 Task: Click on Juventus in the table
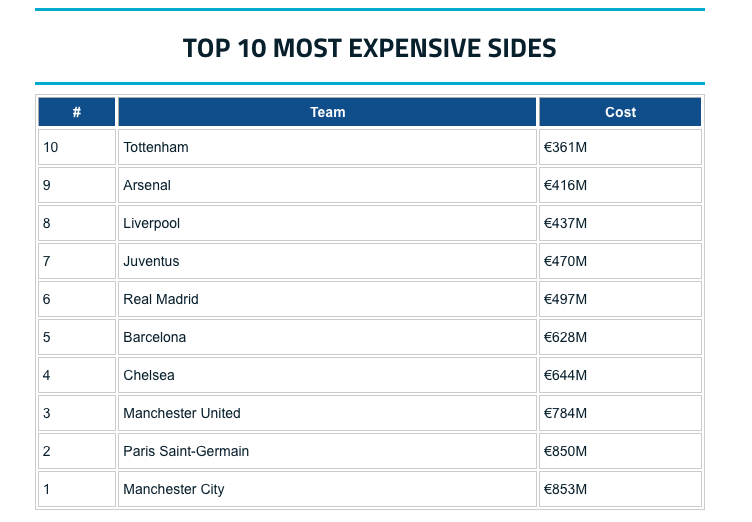tap(151, 261)
